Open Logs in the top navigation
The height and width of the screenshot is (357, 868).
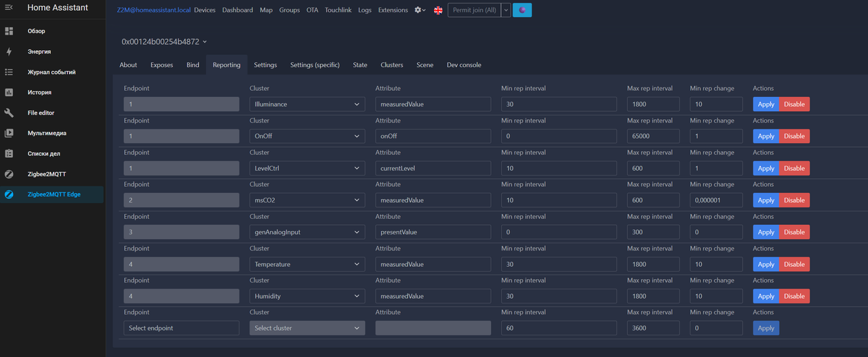tap(365, 10)
